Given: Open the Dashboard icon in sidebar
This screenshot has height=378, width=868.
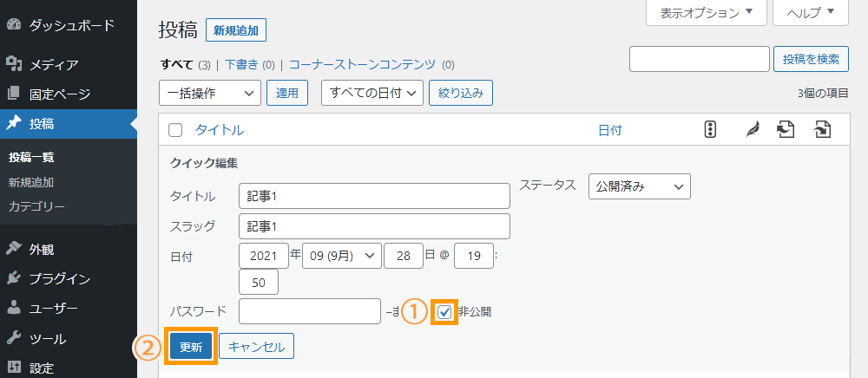Looking at the screenshot, I should pyautogui.click(x=14, y=25).
